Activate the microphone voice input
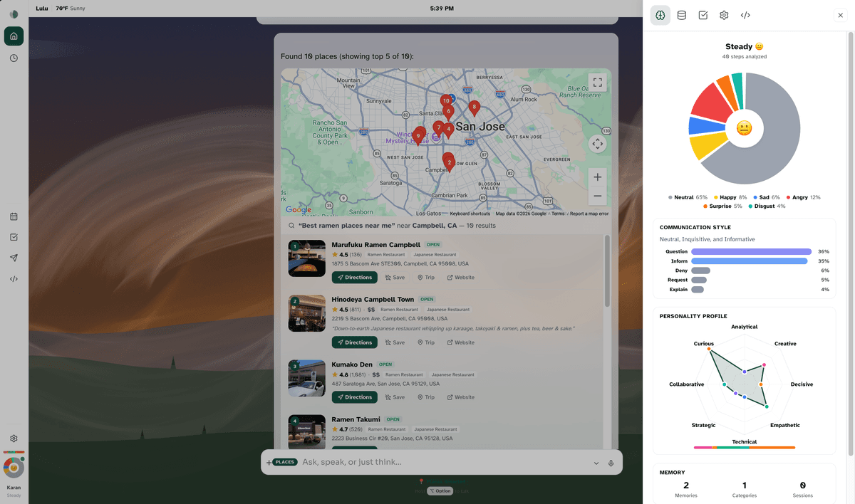The width and height of the screenshot is (855, 504). [611, 463]
